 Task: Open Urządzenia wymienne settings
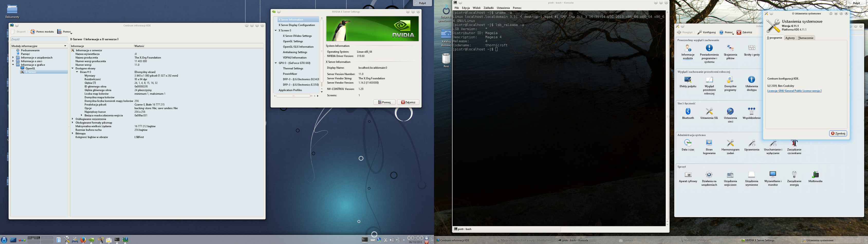(751, 179)
